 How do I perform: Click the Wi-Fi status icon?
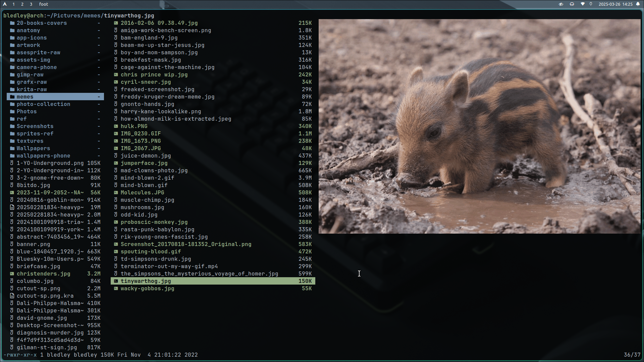[x=583, y=4]
